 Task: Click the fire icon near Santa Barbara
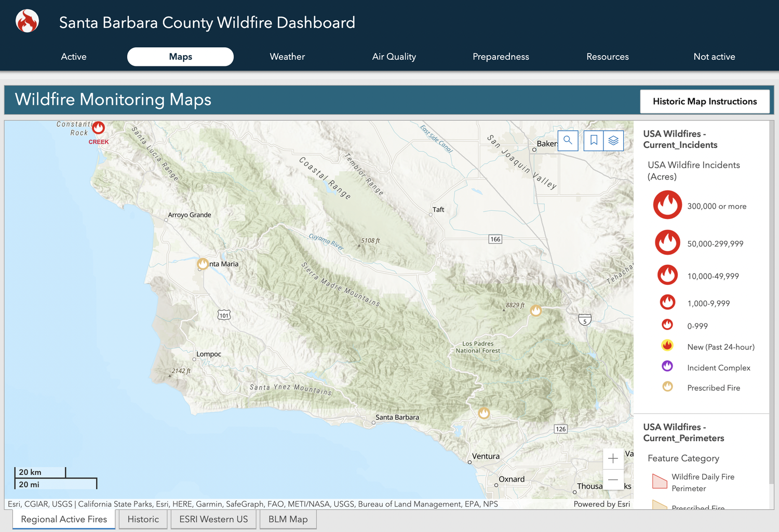[x=484, y=413]
